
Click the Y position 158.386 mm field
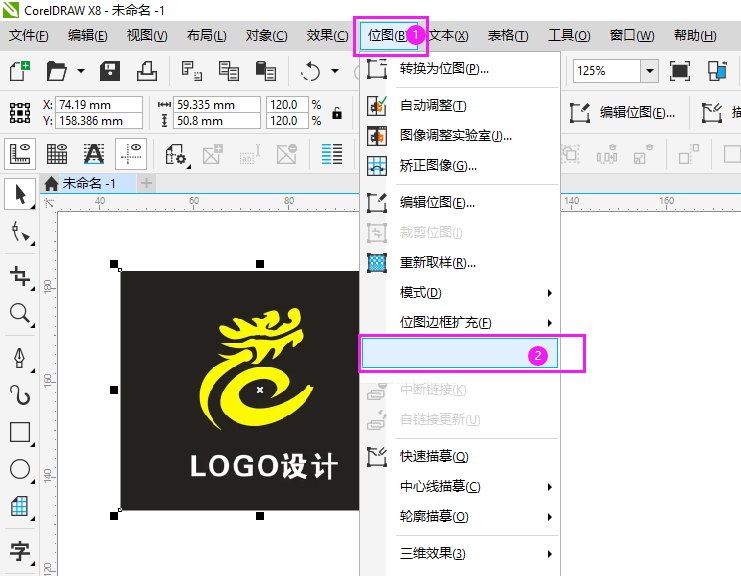tap(99, 121)
